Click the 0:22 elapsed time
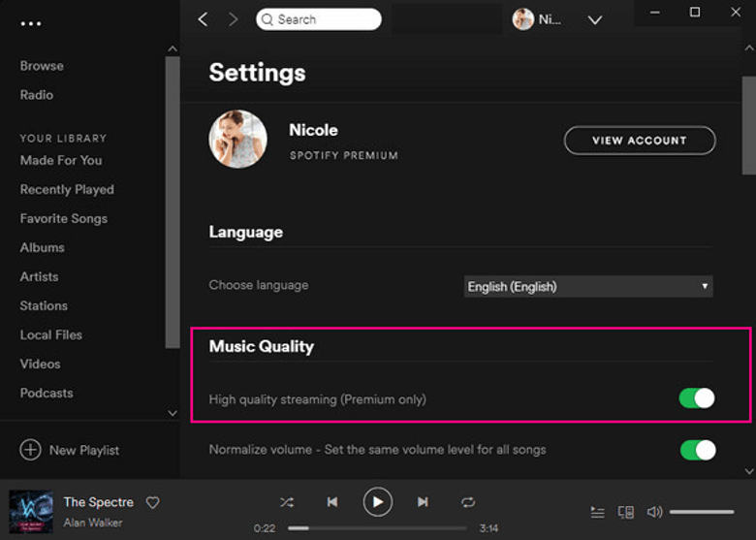 (265, 528)
